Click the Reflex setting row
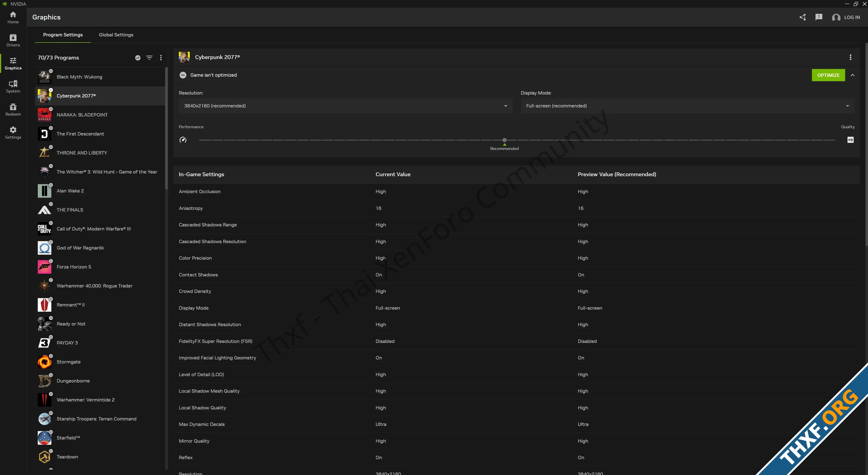Screen dimensions: 868x475 pyautogui.click(x=517, y=457)
